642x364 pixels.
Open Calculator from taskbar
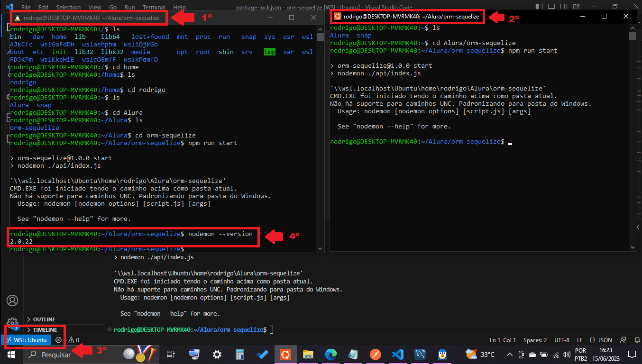[240, 354]
